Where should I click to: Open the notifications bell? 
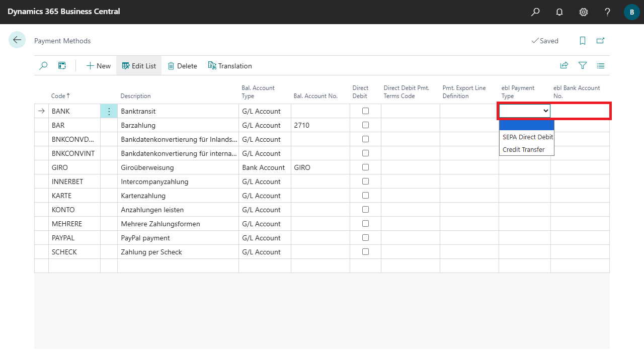559,12
